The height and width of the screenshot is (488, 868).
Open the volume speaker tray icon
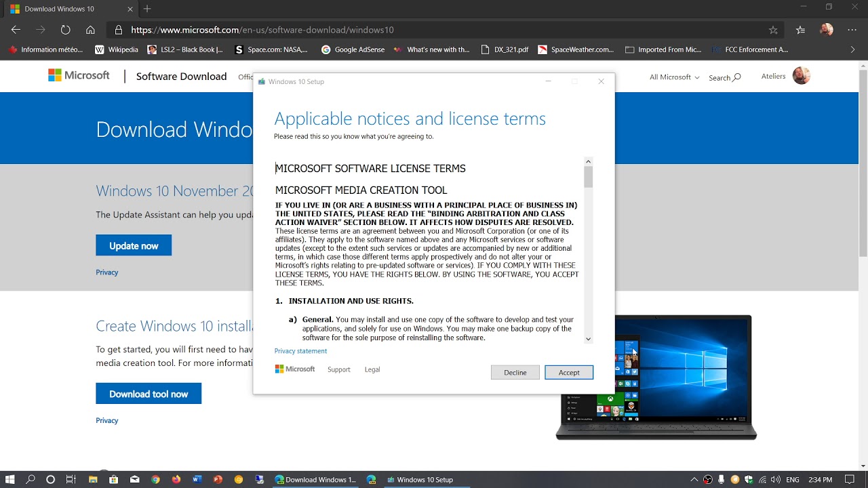pos(775,479)
